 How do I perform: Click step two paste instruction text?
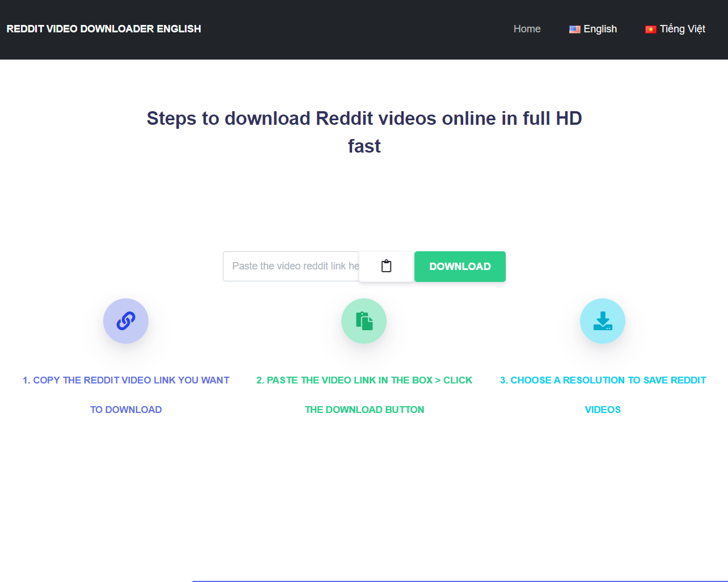tap(363, 394)
